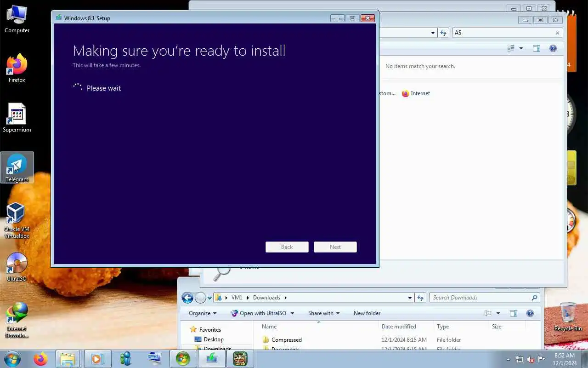Image resolution: width=588 pixels, height=368 pixels.
Task: Open the Supermium desktop shortcut
Action: (x=17, y=118)
